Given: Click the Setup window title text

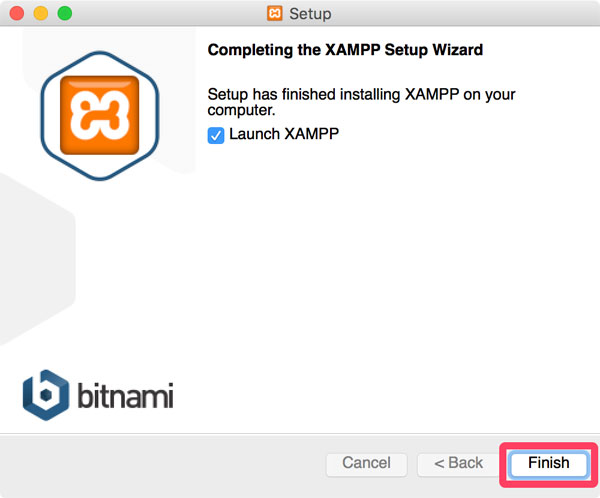Looking at the screenshot, I should [310, 14].
